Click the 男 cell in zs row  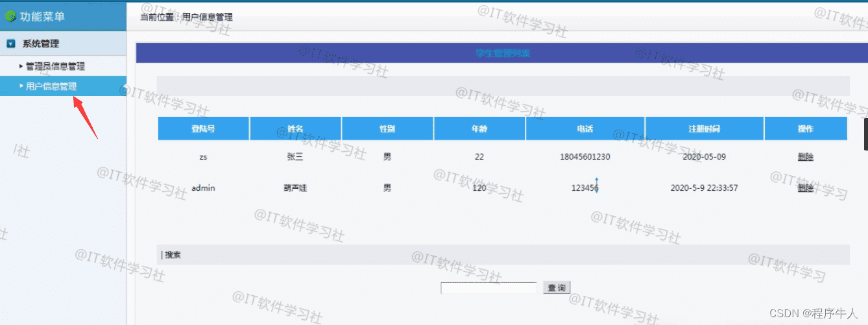pyautogui.click(x=387, y=157)
